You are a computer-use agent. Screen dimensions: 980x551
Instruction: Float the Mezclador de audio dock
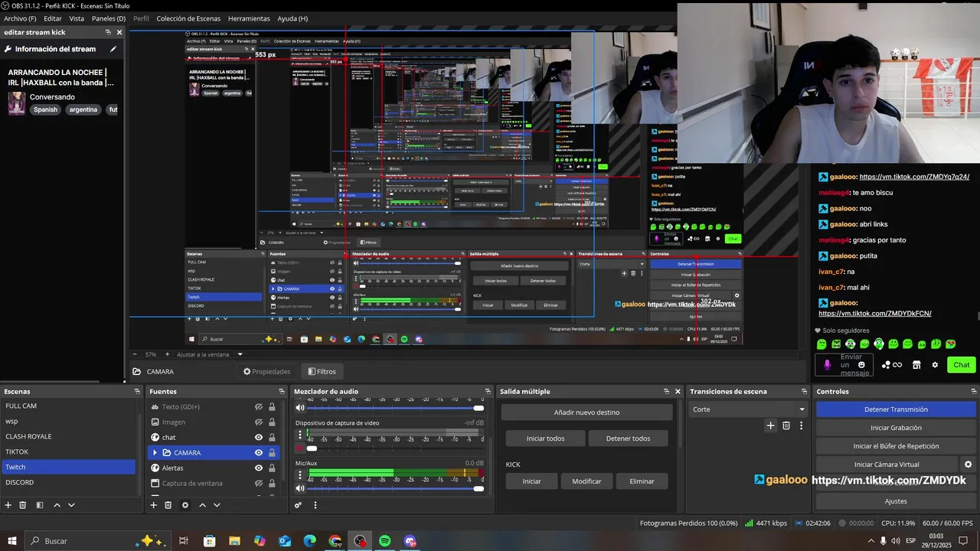pyautogui.click(x=488, y=391)
